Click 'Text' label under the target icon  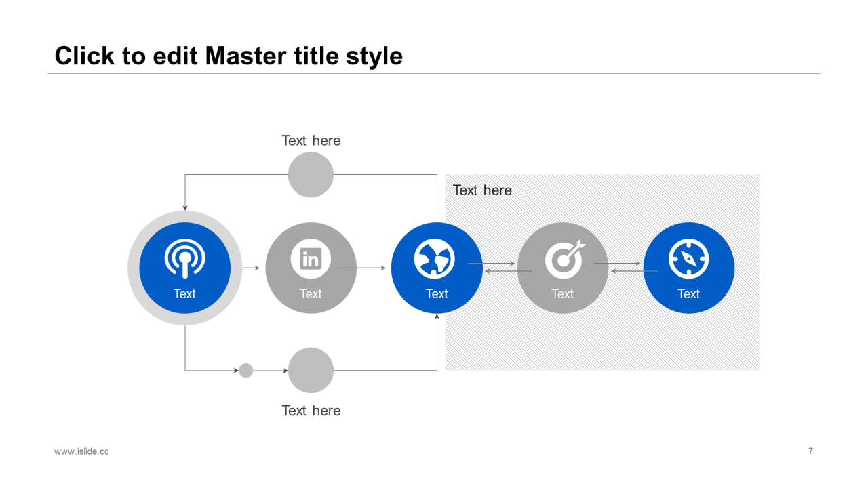tap(562, 293)
